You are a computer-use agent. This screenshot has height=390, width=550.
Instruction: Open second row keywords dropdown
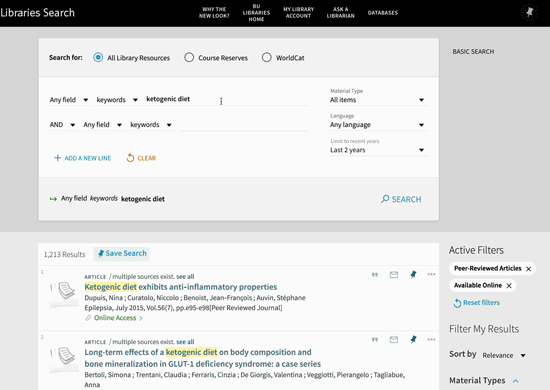pyautogui.click(x=151, y=125)
